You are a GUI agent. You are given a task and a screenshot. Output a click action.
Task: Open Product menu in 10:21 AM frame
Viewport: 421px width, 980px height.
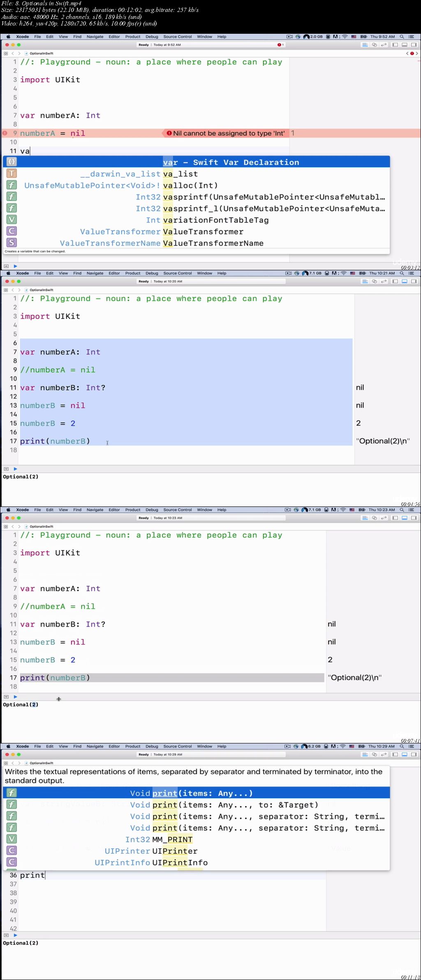pyautogui.click(x=133, y=273)
